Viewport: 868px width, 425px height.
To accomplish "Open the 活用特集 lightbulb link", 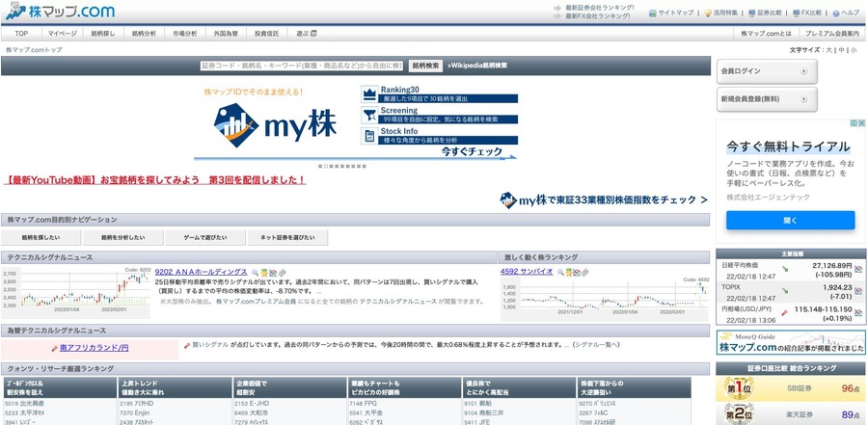I will (720, 13).
